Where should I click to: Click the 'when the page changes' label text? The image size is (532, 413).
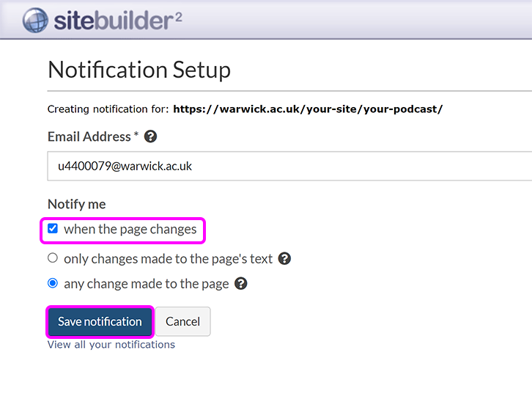pyautogui.click(x=130, y=229)
